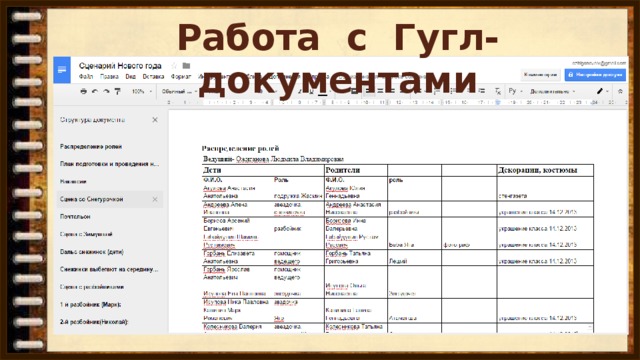Go to Сцена с Зимушкой outline item

(86, 234)
